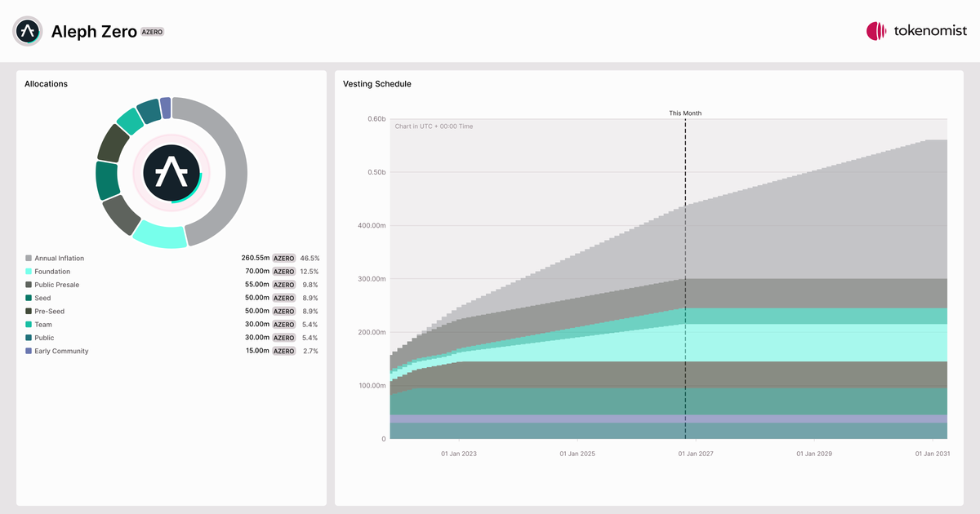Click the 12.5% percentage value
Viewport: 980px width, 514px height.
pos(310,272)
